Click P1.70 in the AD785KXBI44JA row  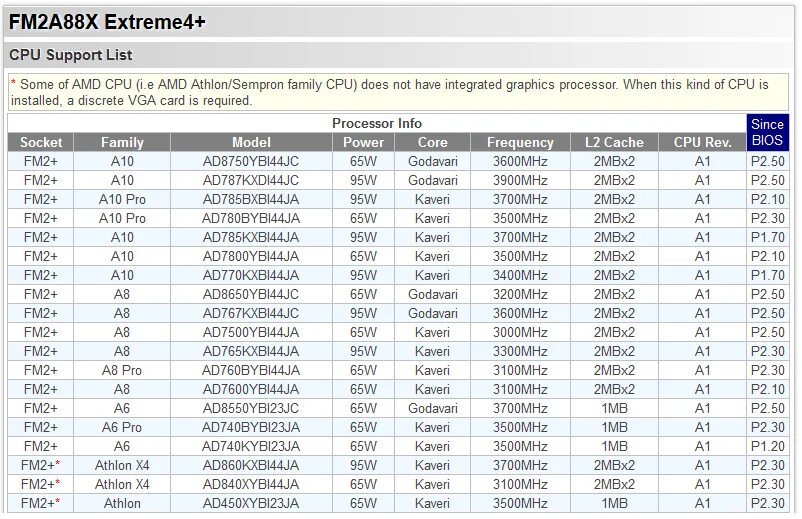(x=768, y=237)
